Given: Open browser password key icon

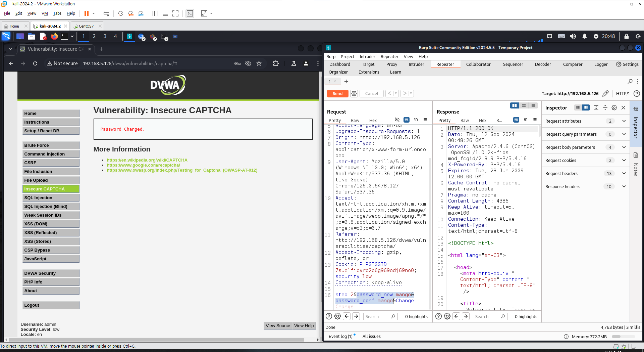Looking at the screenshot, I should coord(237,63).
